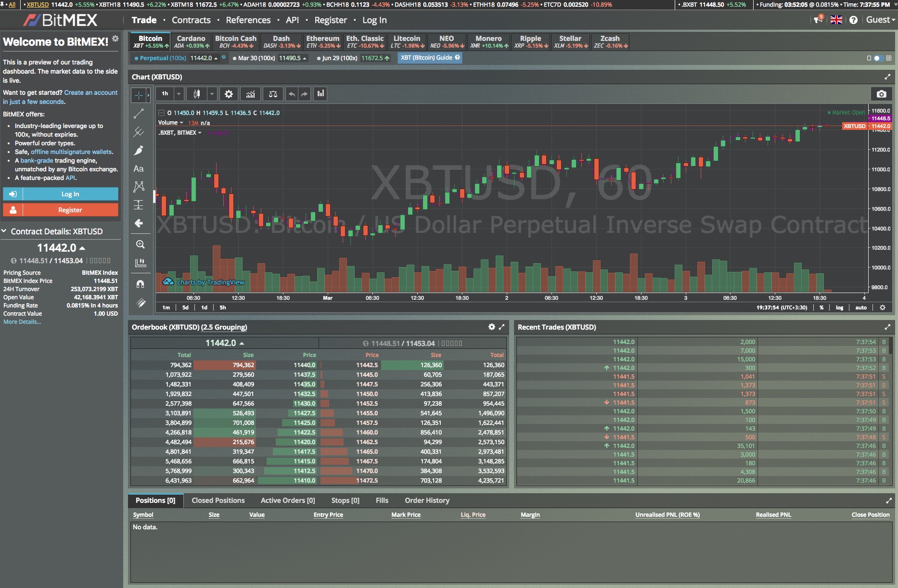
Task: Select the text annotation tool (Aa)
Action: coord(139,169)
